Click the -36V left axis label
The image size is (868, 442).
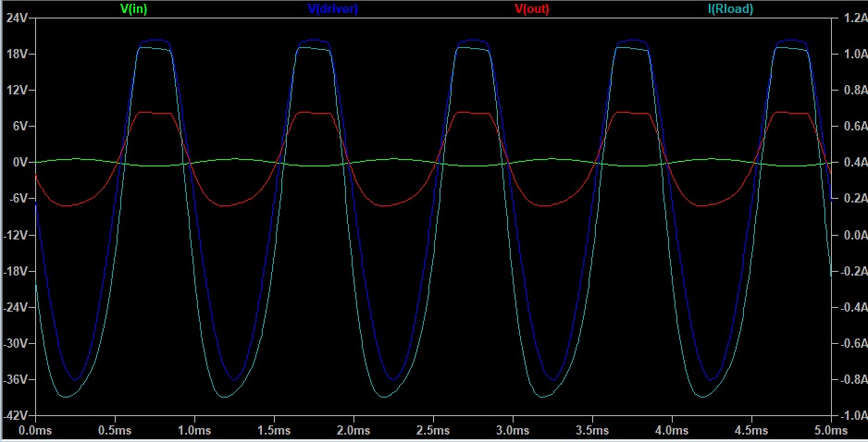(x=15, y=379)
